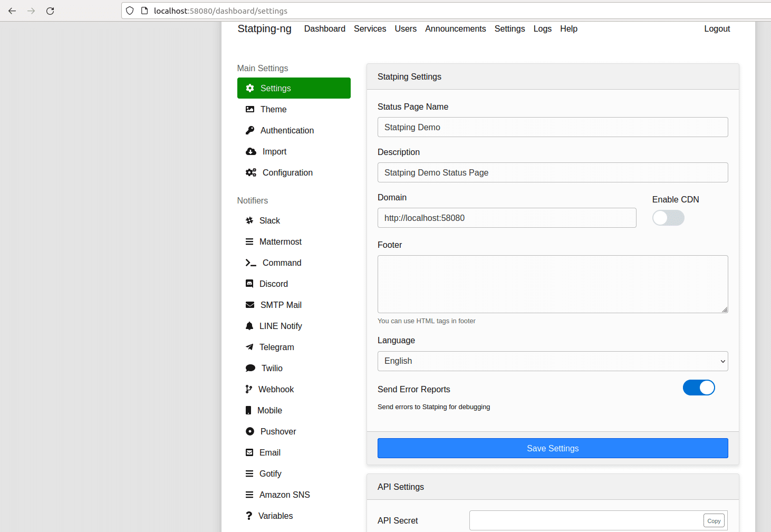Viewport: 771px width, 532px height.
Task: Click the Footer text area
Action: click(x=552, y=284)
